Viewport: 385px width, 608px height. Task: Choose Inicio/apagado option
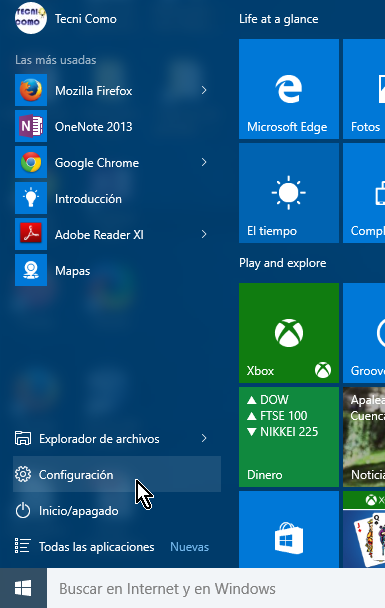coord(117,510)
